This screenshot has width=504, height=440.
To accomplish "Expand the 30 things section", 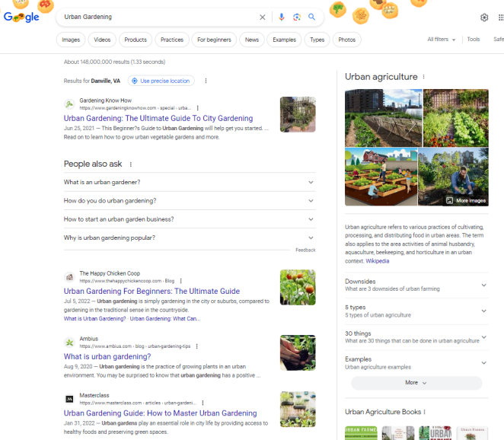I will [x=416, y=337].
